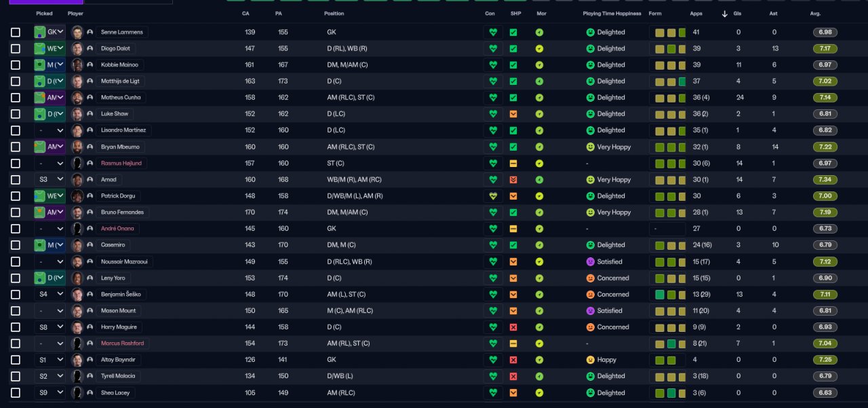Click the red sharpness icon for Amad
868x408 pixels.
[513, 180]
